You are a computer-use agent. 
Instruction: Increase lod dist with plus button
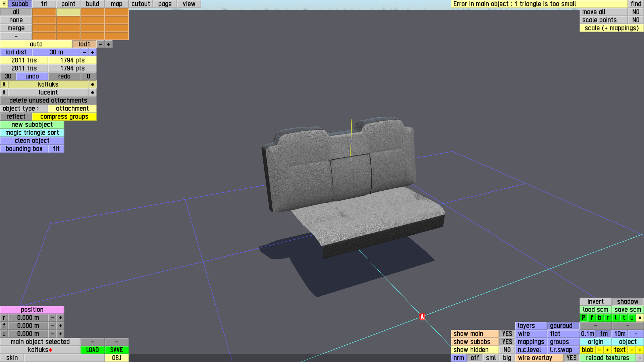coord(93,52)
